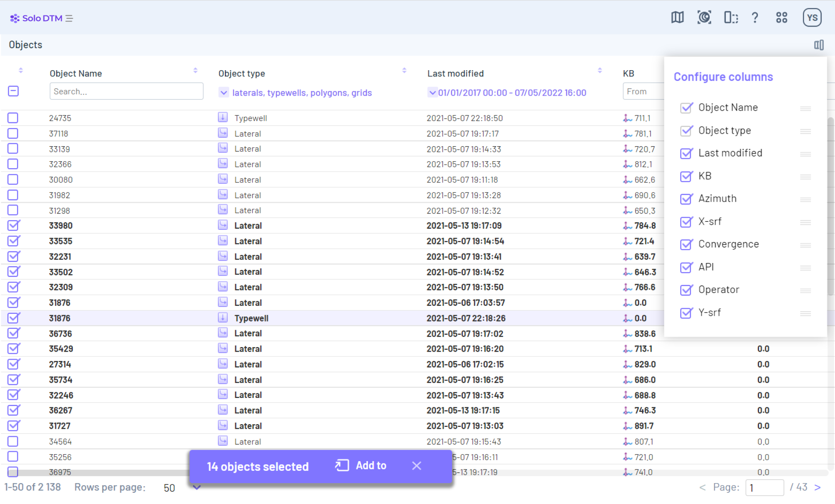
Task: Open the YS user profile menu
Action: click(812, 17)
